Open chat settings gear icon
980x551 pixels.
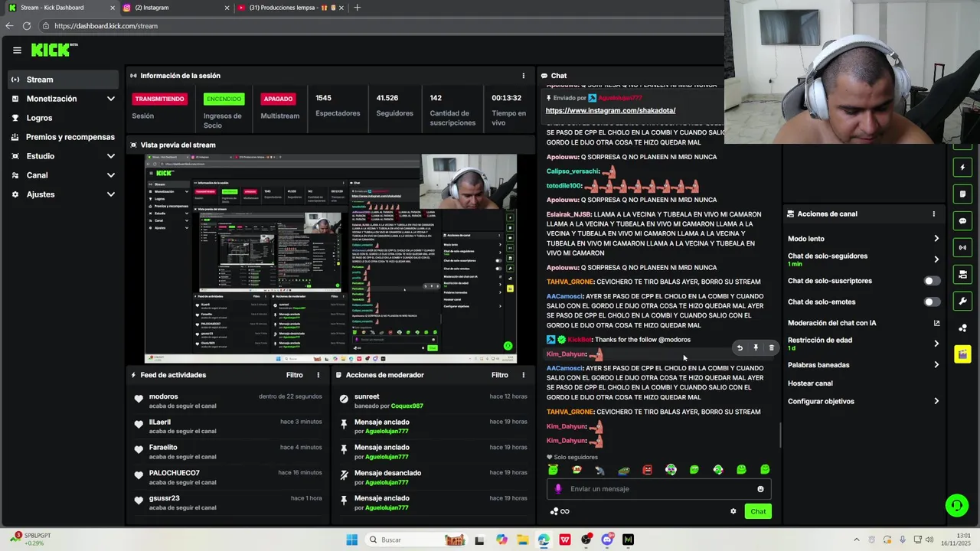[733, 511]
